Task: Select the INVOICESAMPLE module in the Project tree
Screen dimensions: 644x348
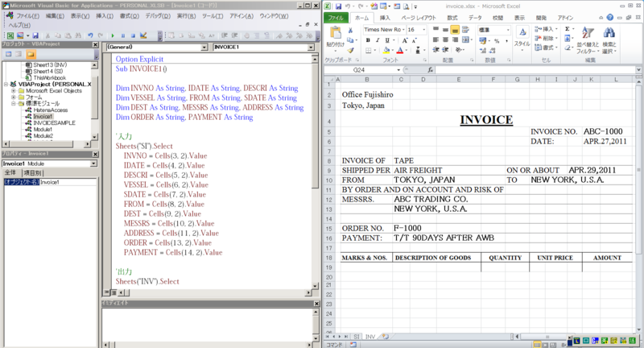Action: [54, 123]
